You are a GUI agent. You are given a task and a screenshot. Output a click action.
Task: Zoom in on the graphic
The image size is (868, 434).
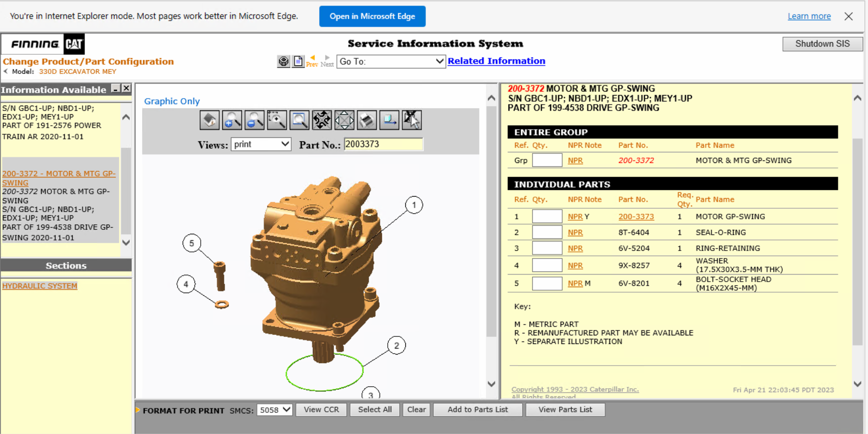(232, 120)
